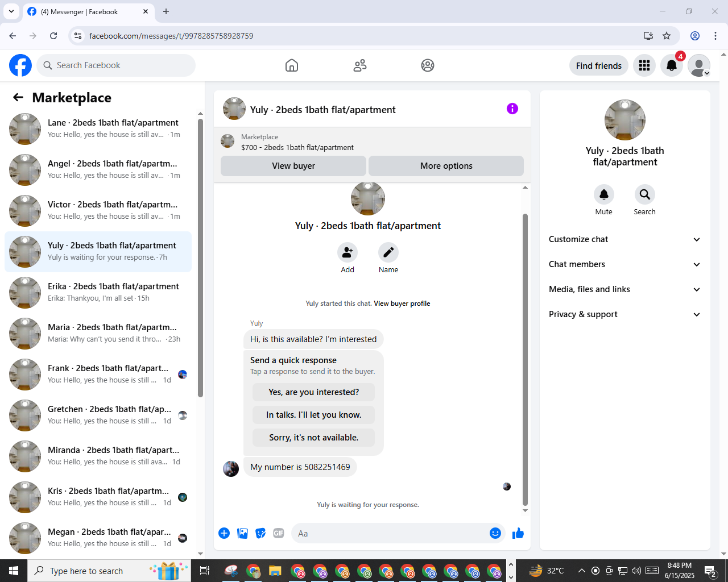Open the Windows Start menu

pos(14,571)
